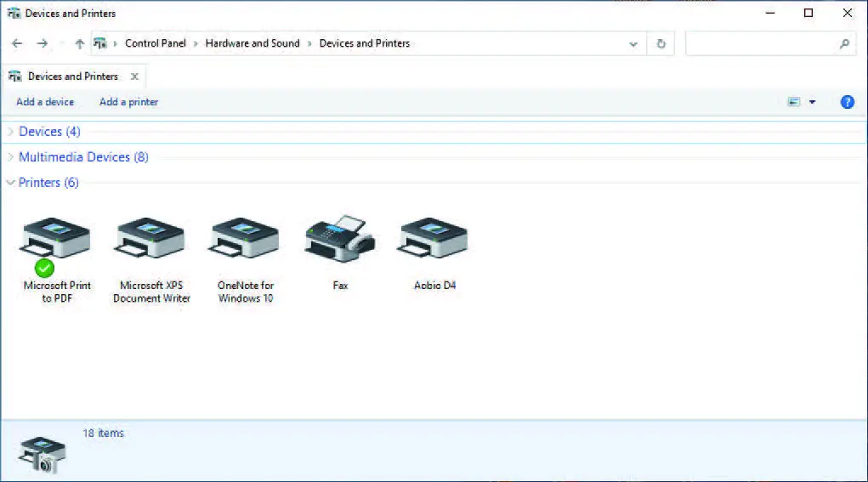The height and width of the screenshot is (482, 868).
Task: Click Add a device
Action: coord(45,102)
